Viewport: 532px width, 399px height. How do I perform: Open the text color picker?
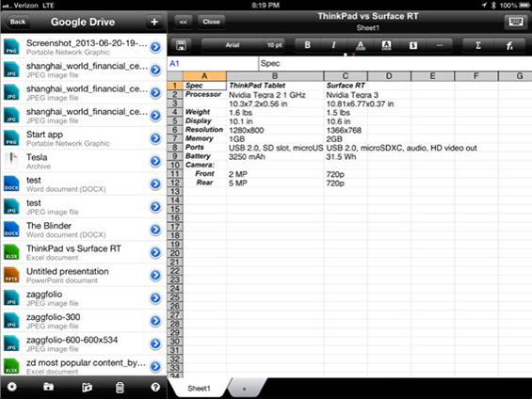(x=361, y=45)
